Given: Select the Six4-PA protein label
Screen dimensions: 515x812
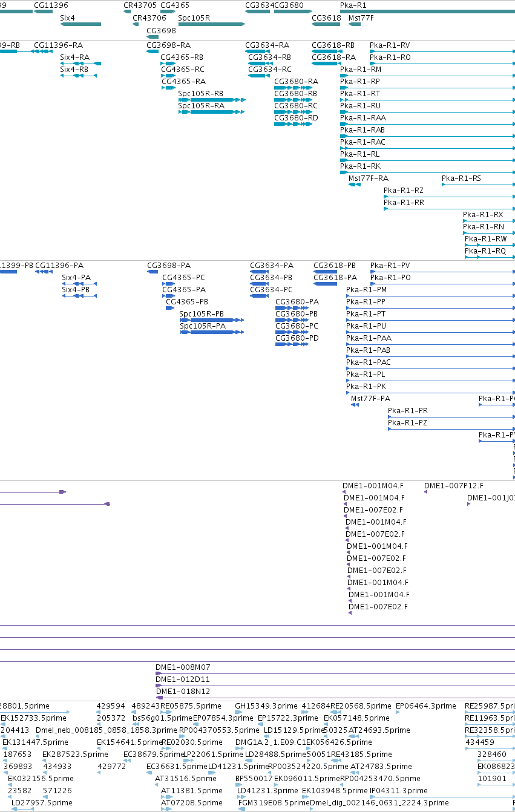Looking at the screenshot, I should [76, 277].
